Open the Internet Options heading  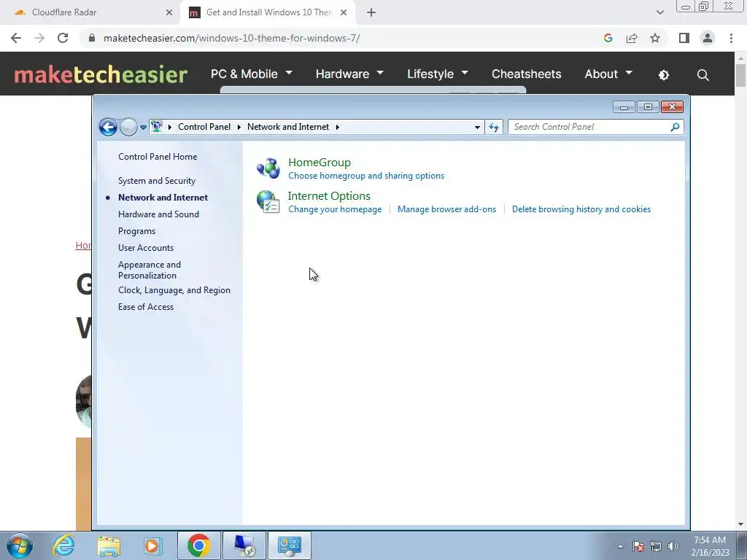(x=329, y=195)
